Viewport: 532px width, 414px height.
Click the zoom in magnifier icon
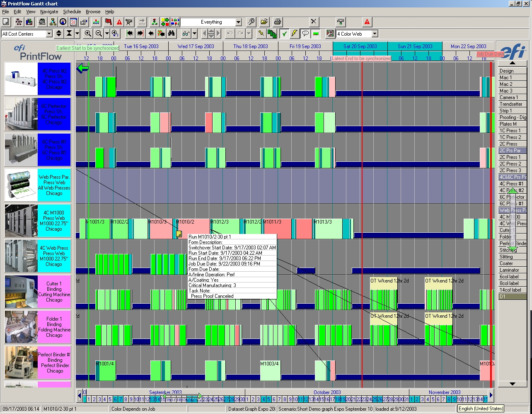coord(88,34)
